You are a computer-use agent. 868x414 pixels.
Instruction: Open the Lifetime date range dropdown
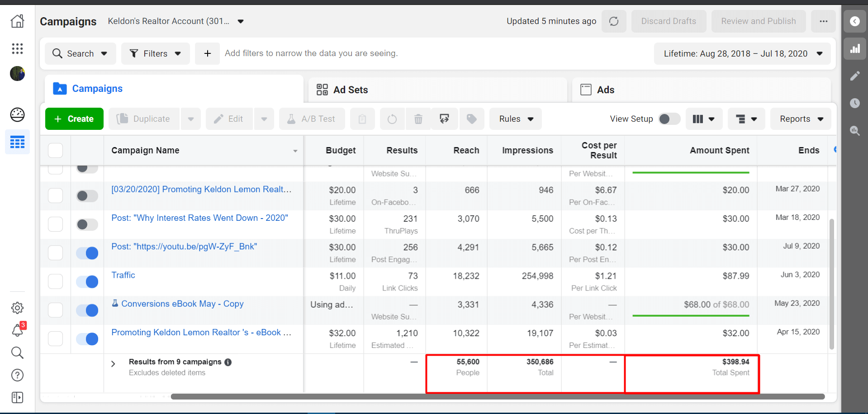pos(742,53)
